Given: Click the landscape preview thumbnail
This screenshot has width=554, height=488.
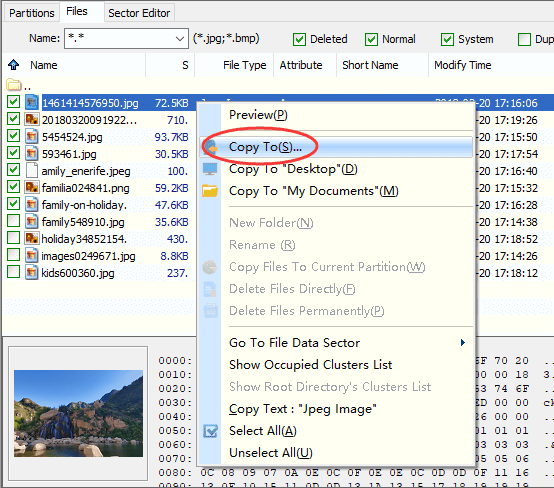Looking at the screenshot, I should pos(78,413).
